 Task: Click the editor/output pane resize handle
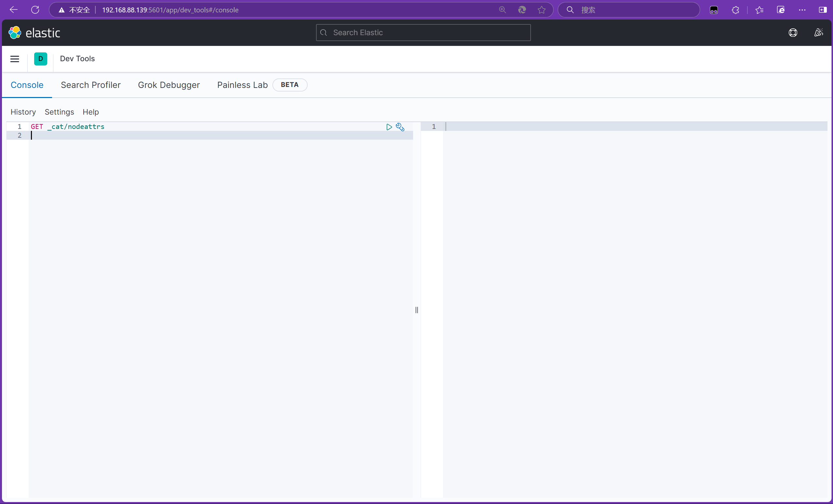pos(417,310)
